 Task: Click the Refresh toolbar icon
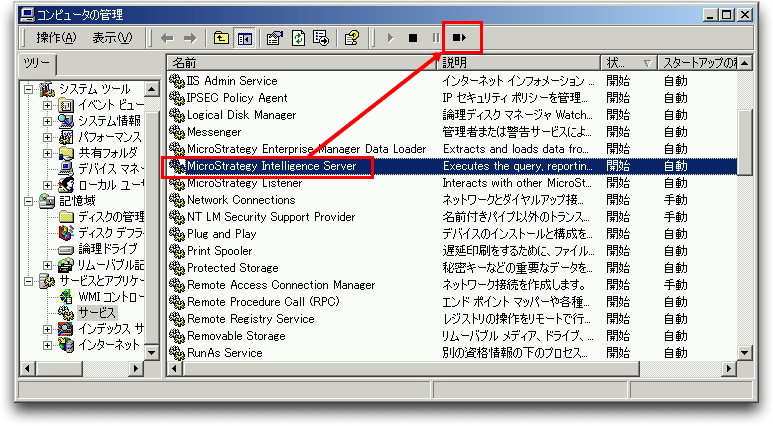click(298, 38)
